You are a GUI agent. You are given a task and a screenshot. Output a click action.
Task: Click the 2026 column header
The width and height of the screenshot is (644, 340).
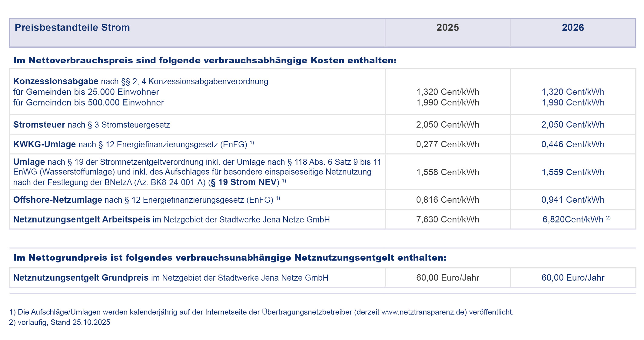(573, 28)
